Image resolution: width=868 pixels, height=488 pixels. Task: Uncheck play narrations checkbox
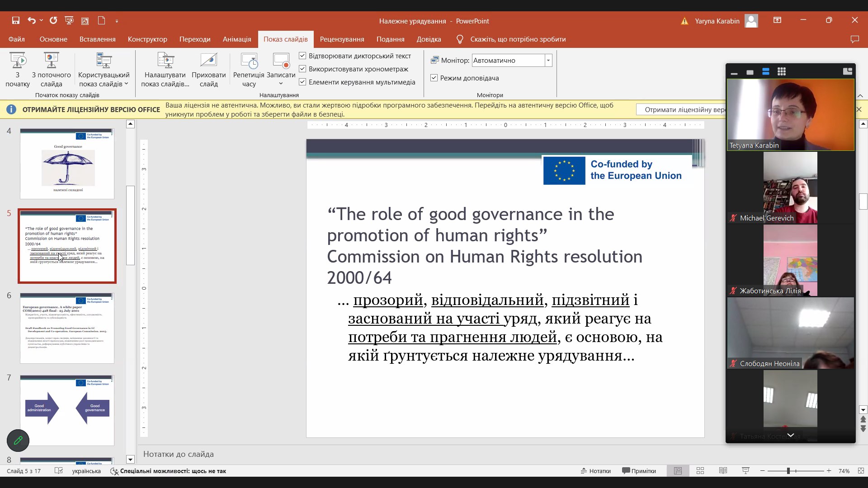point(302,56)
